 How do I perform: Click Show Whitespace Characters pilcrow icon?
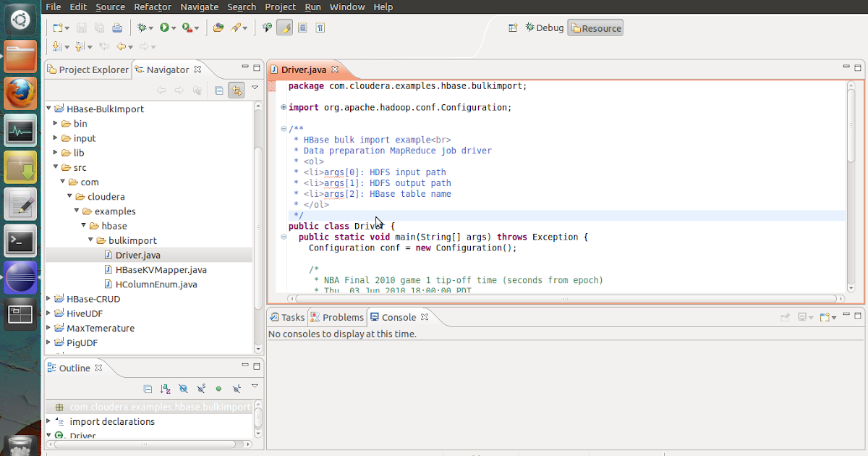320,28
